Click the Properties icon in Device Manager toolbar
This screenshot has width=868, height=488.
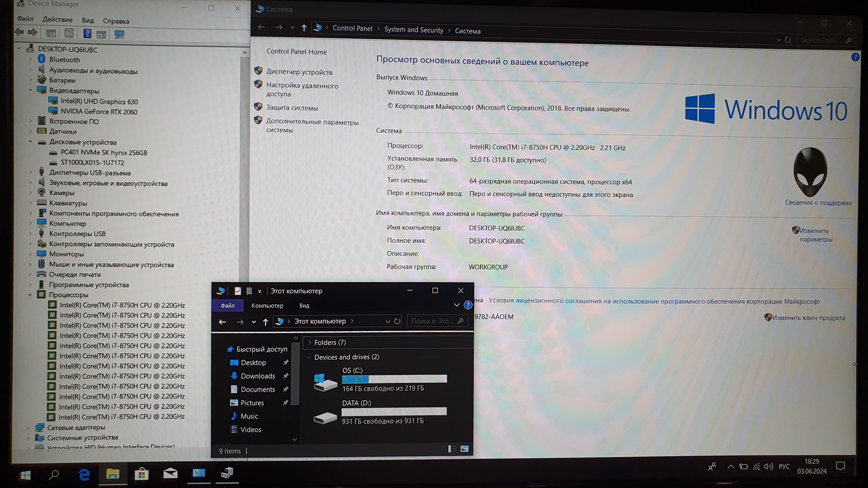coord(69,33)
